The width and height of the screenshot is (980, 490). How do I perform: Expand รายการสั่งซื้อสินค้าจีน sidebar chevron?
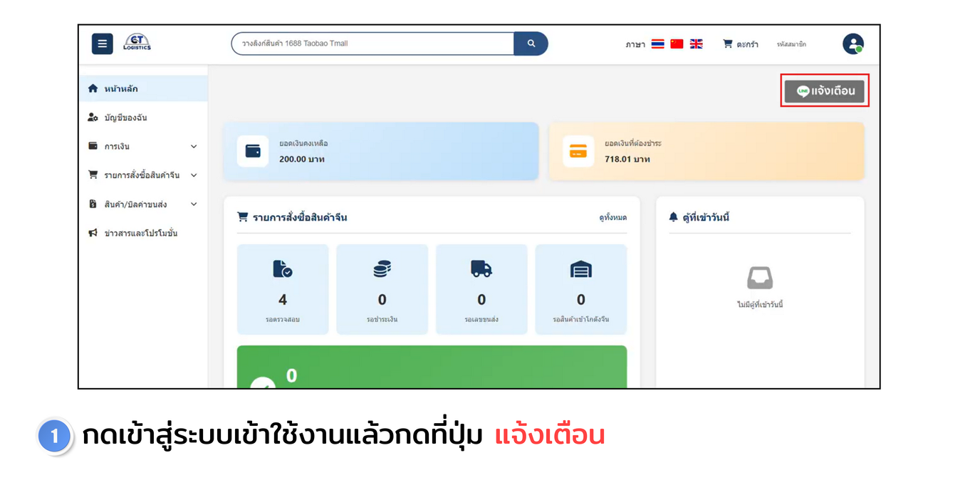(x=194, y=175)
